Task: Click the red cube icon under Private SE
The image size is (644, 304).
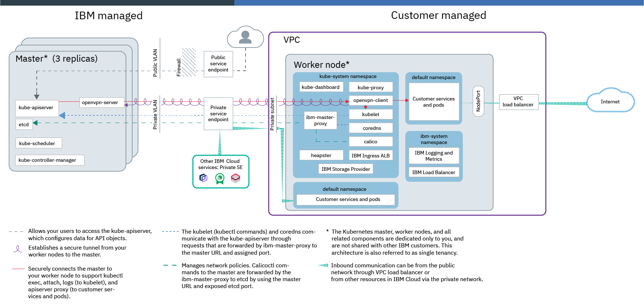Action: 236,178
